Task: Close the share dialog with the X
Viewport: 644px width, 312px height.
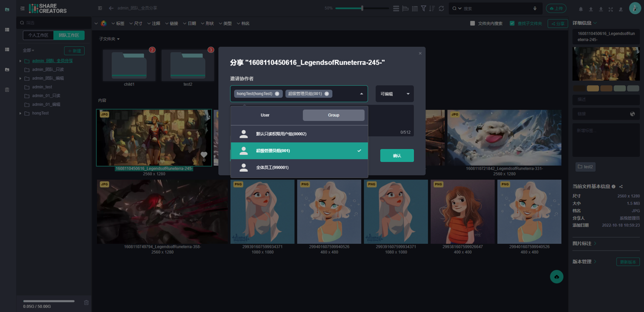Action: [420, 53]
